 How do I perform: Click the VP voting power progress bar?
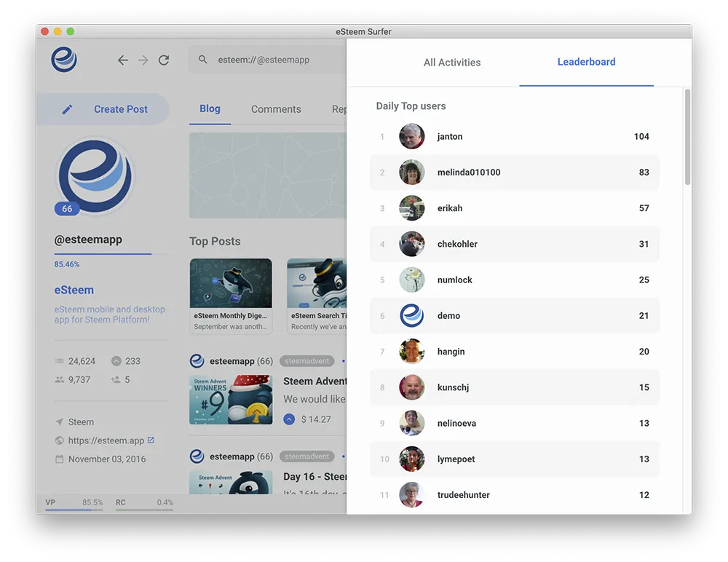[x=74, y=510]
